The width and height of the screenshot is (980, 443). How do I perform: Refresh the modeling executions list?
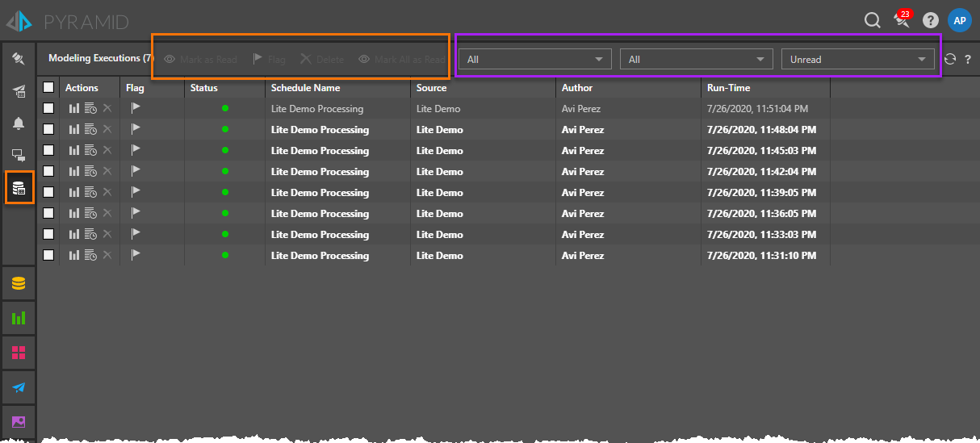[953, 59]
